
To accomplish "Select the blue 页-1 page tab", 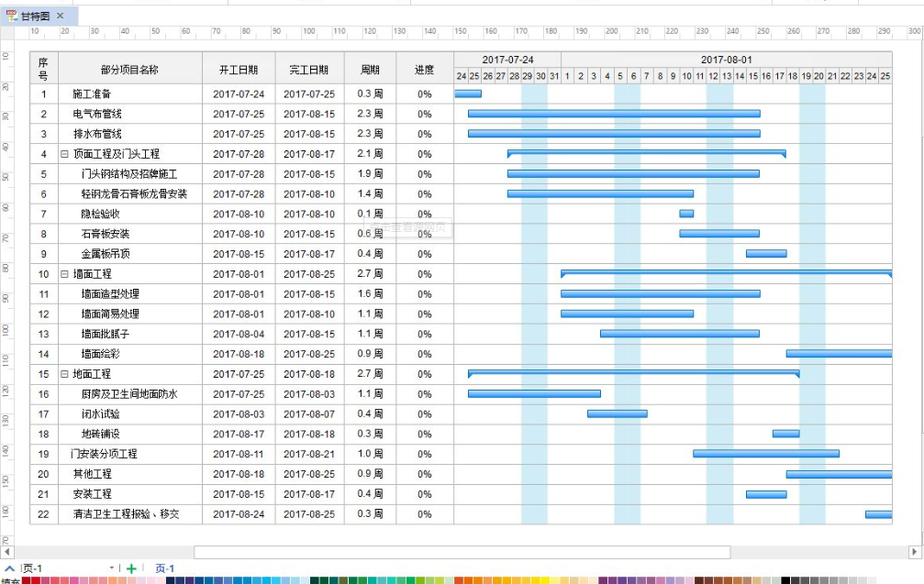I will click(164, 568).
